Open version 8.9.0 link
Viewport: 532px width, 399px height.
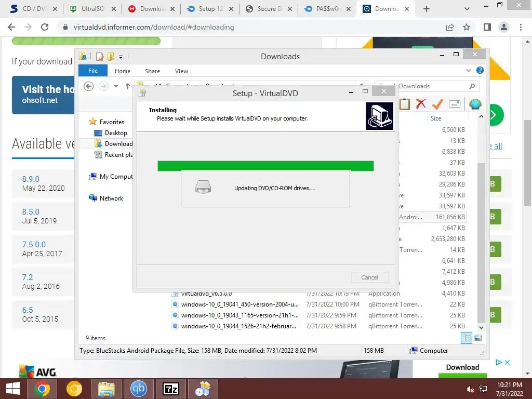[31, 179]
